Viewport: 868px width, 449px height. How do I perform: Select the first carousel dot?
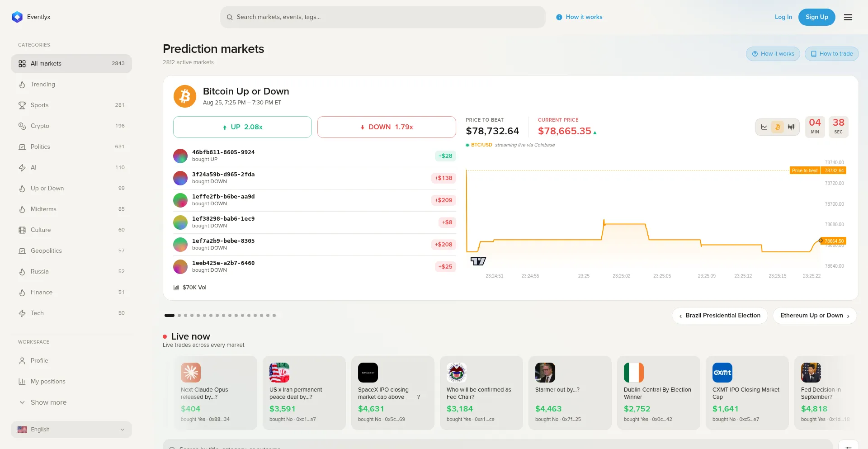coord(170,316)
